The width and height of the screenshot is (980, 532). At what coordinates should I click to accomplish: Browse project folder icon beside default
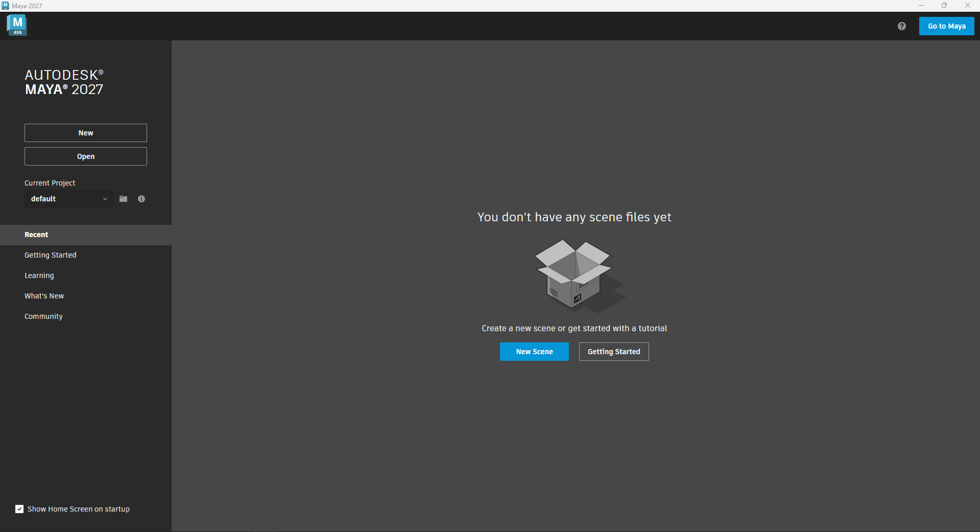[x=123, y=199]
